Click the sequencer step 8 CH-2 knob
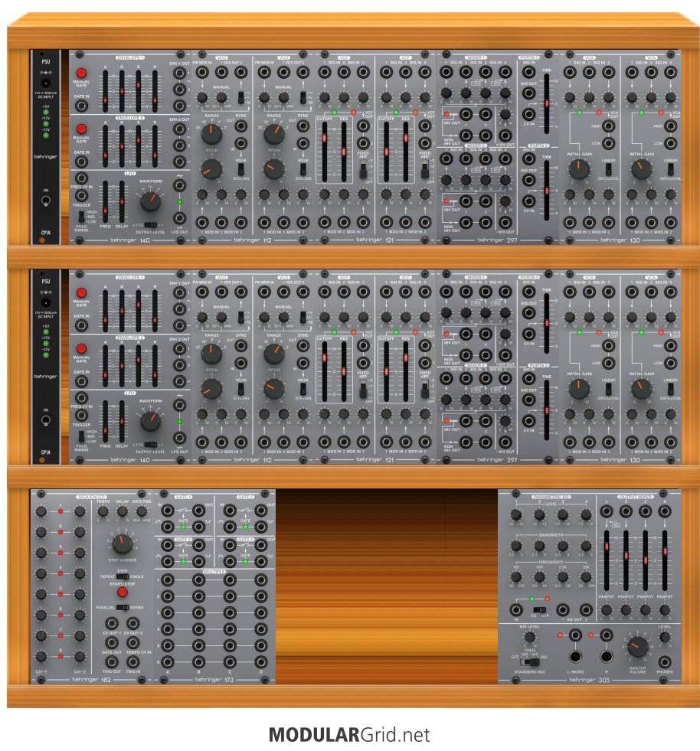The image size is (700, 751). click(x=80, y=657)
